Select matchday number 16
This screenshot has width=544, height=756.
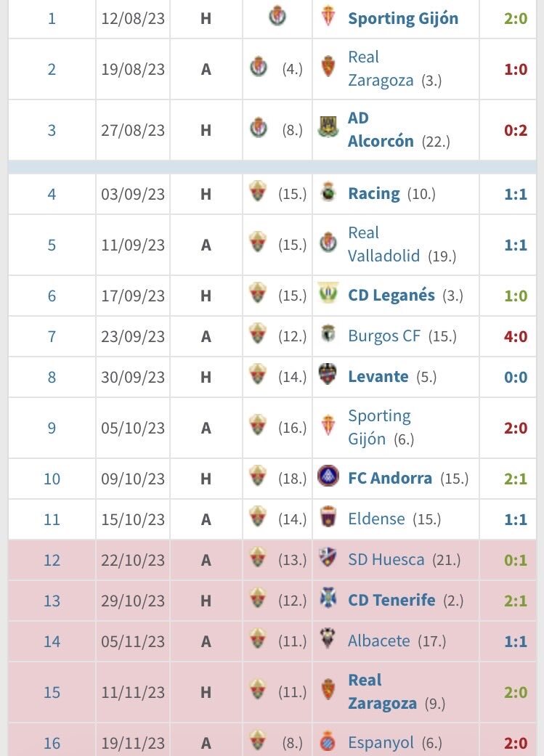52,743
